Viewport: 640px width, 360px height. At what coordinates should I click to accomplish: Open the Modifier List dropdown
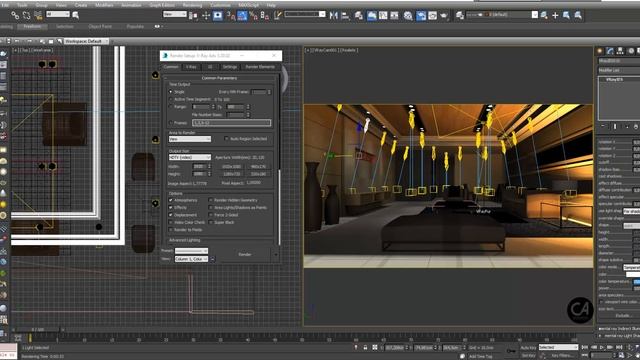[619, 70]
